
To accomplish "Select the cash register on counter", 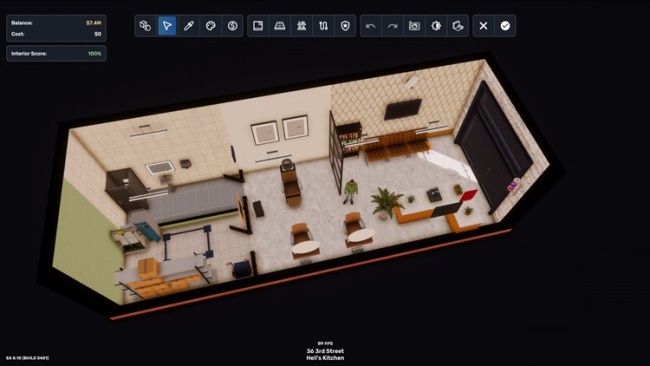I will coord(434,194).
